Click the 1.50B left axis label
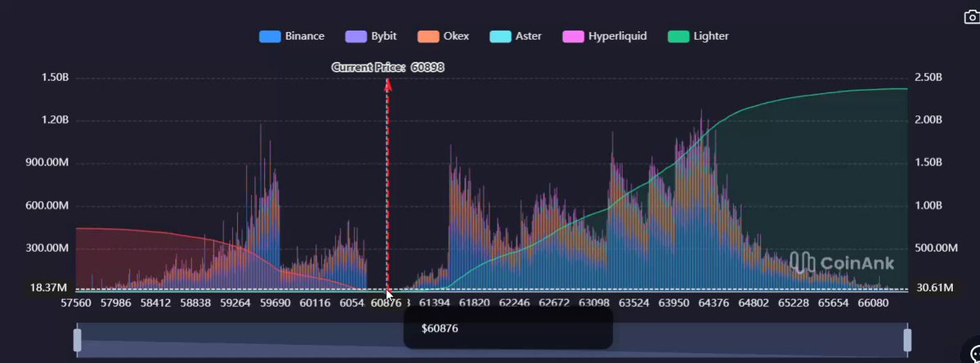 click(x=55, y=78)
